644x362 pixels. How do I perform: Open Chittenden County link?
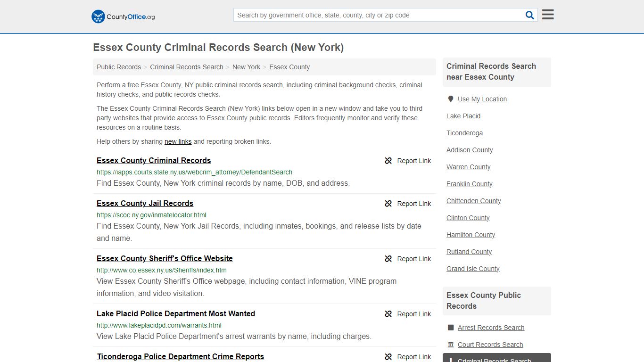pyautogui.click(x=473, y=201)
